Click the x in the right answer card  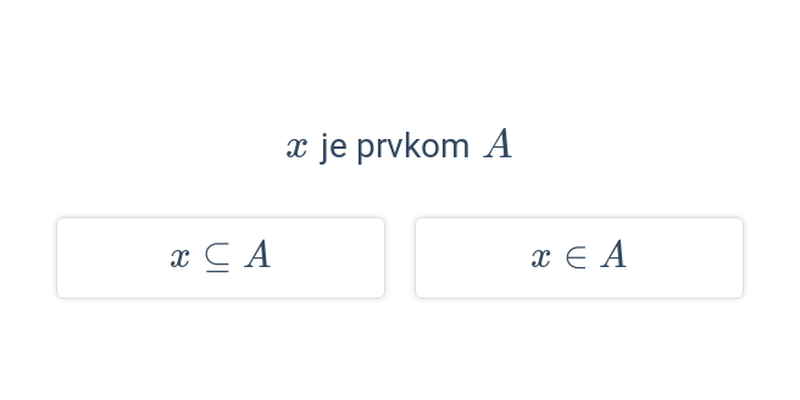(x=541, y=258)
